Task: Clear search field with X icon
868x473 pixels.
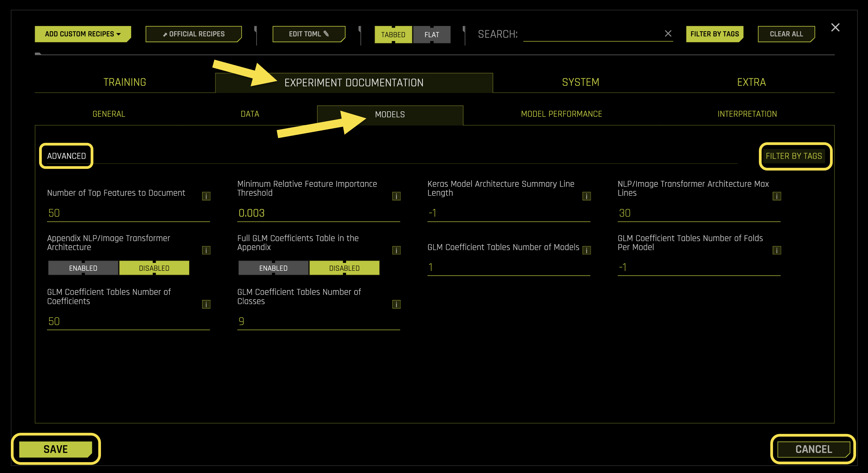Action: (x=668, y=33)
